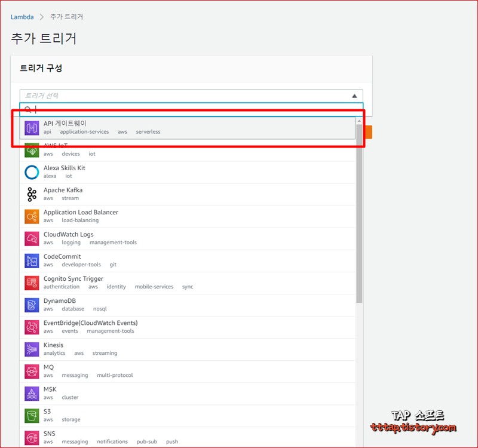This screenshot has width=478, height=448.
Task: Click 'pub-sub' tag under SNS
Action: point(146,441)
